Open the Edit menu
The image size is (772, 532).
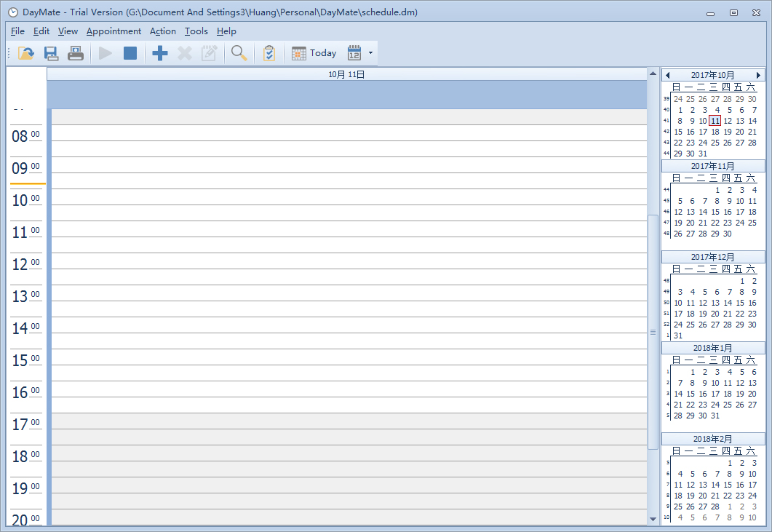point(41,31)
